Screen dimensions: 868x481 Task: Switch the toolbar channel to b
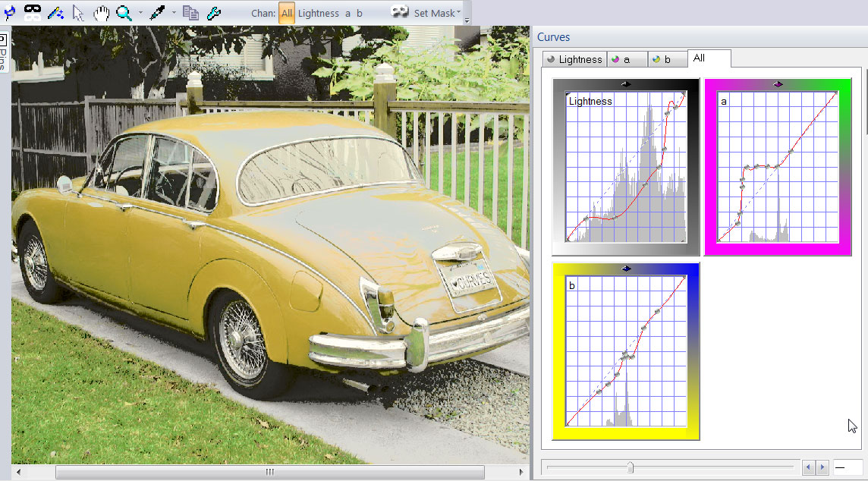point(360,14)
